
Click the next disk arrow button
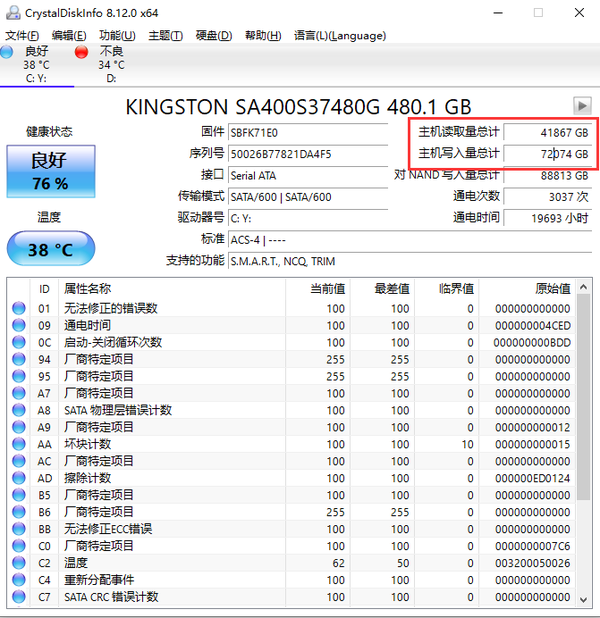coord(581,106)
